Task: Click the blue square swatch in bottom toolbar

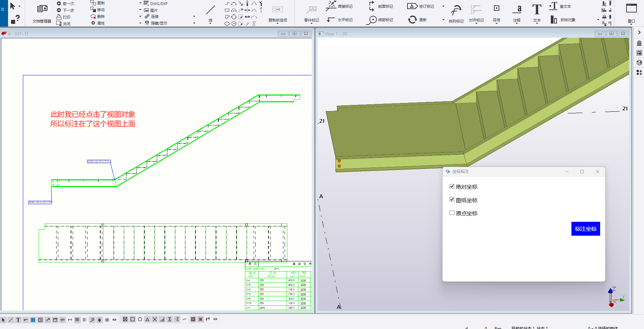Action: click(33, 320)
